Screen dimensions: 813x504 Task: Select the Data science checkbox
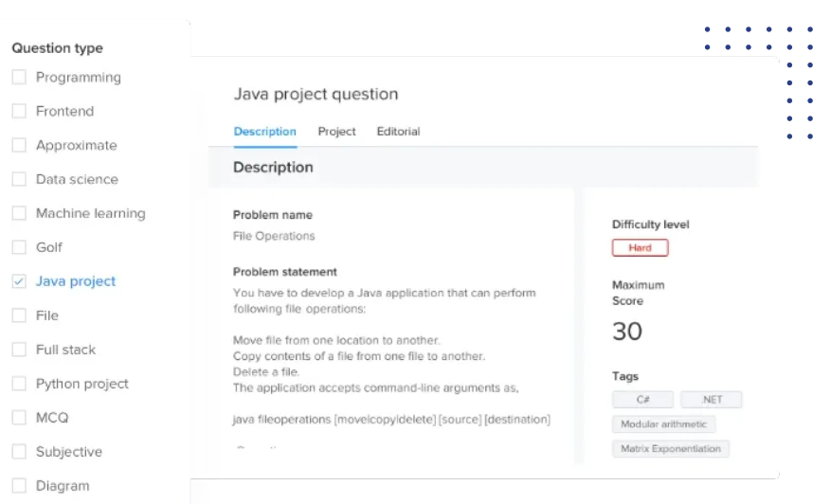click(x=19, y=179)
